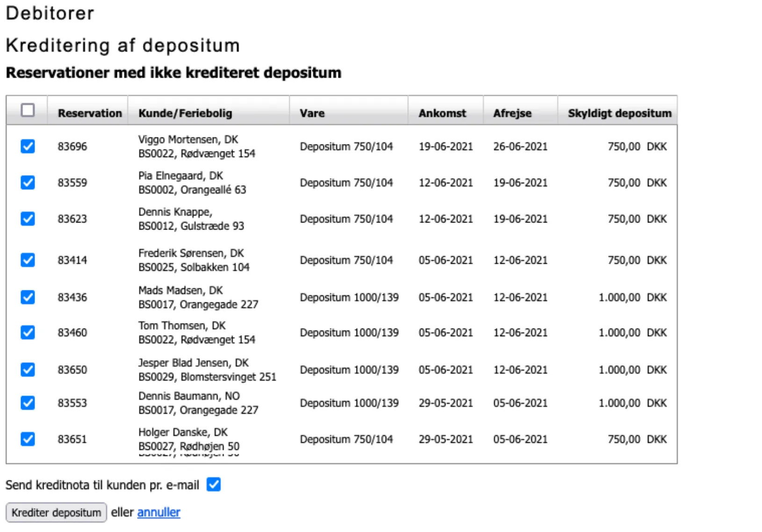Image resolution: width=762 pixels, height=532 pixels.
Task: Click the Kunde/Feriebolig column header
Action: point(185,113)
